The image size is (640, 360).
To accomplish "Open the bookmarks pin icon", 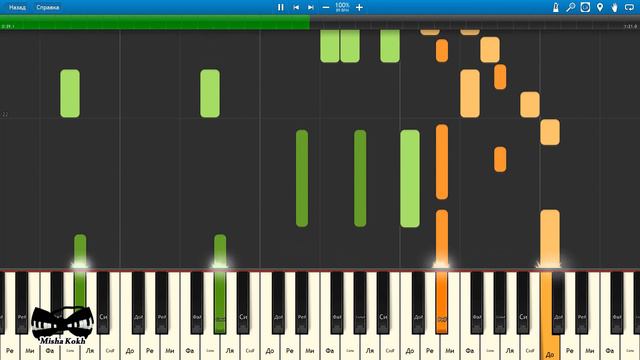I will 600,7.
